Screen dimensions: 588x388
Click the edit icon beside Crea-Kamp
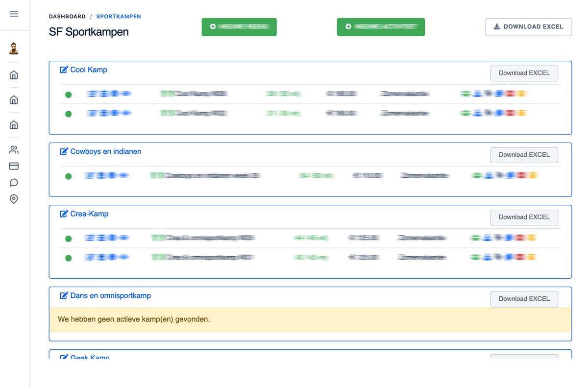(x=64, y=214)
